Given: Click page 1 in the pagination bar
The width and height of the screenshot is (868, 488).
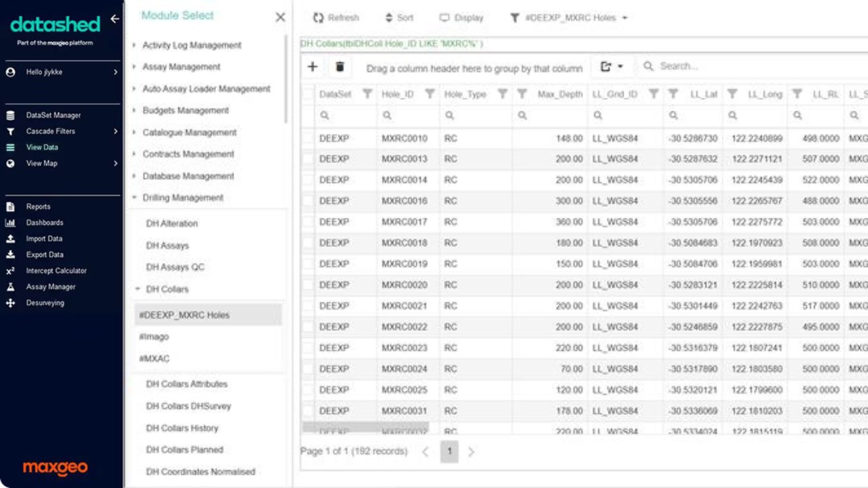Looking at the screenshot, I should coord(449,451).
